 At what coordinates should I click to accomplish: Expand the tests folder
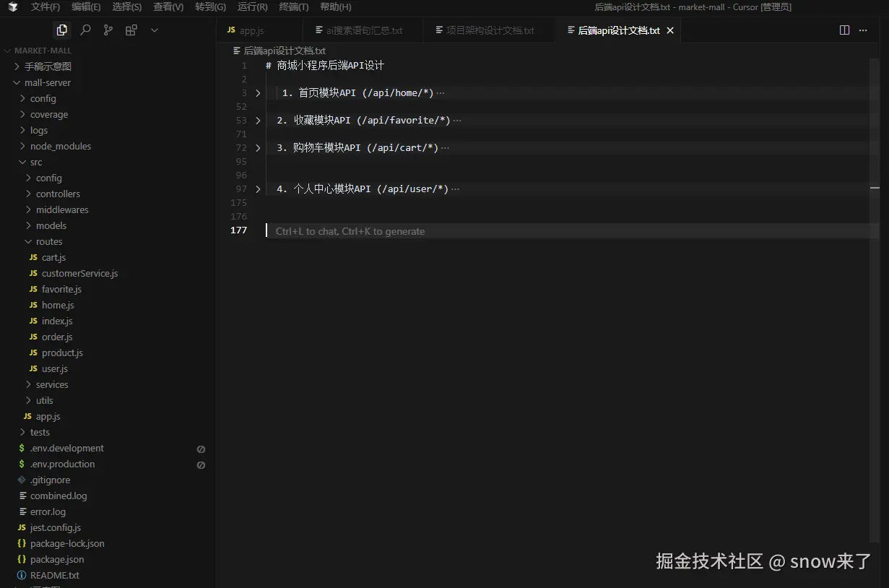coord(22,432)
